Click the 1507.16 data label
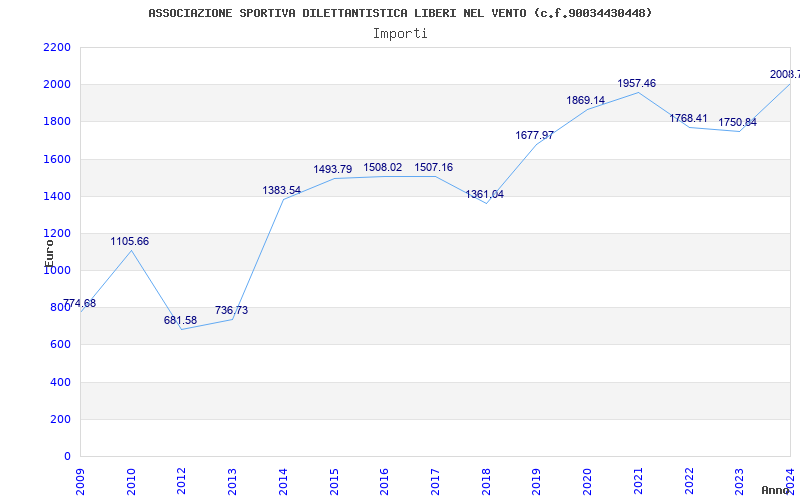This screenshot has height=500, width=800. 433,167
